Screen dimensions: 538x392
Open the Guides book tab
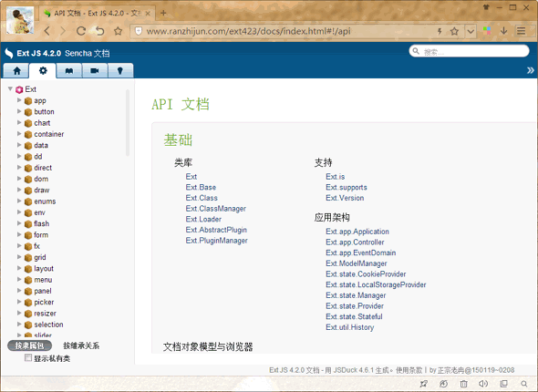(x=69, y=70)
